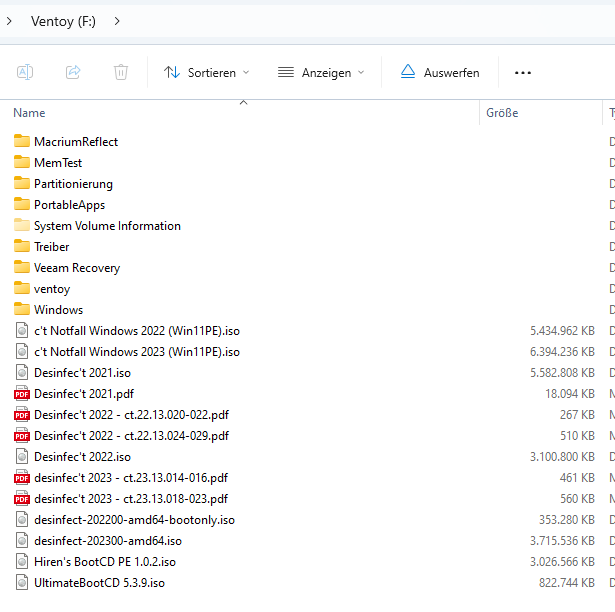
Task: Select the MemTest folder icon
Action: coord(22,162)
